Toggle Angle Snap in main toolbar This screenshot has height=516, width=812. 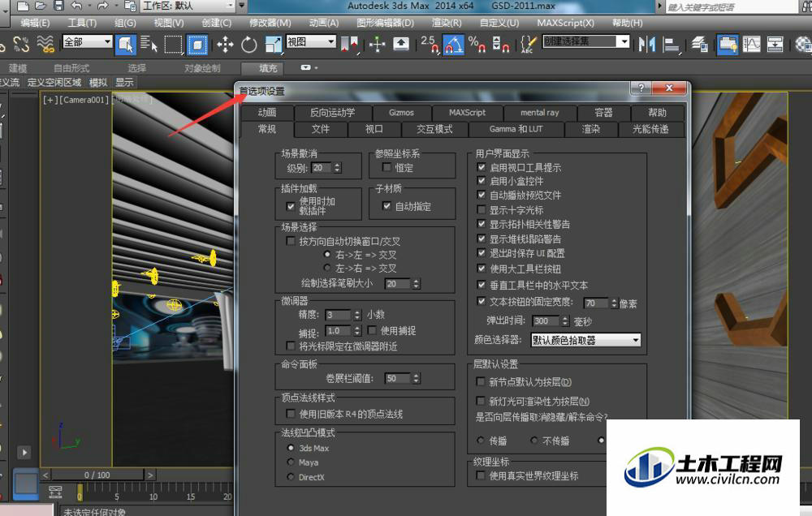pyautogui.click(x=453, y=45)
